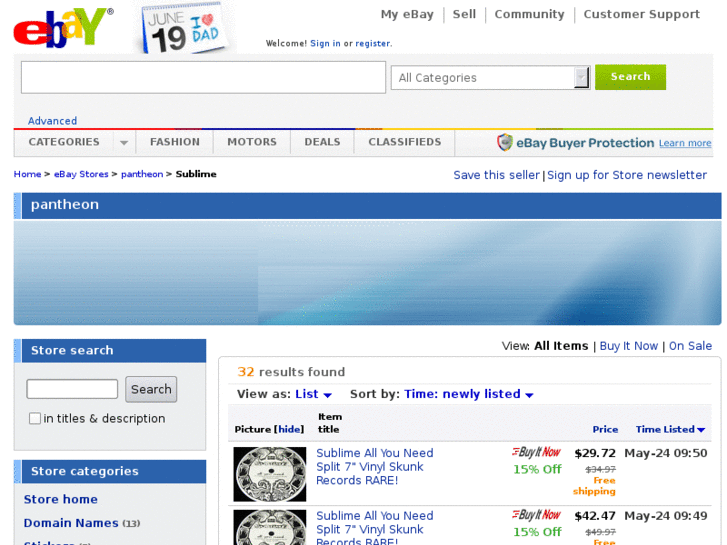
Task: Click the eBay logo
Action: tap(64, 28)
